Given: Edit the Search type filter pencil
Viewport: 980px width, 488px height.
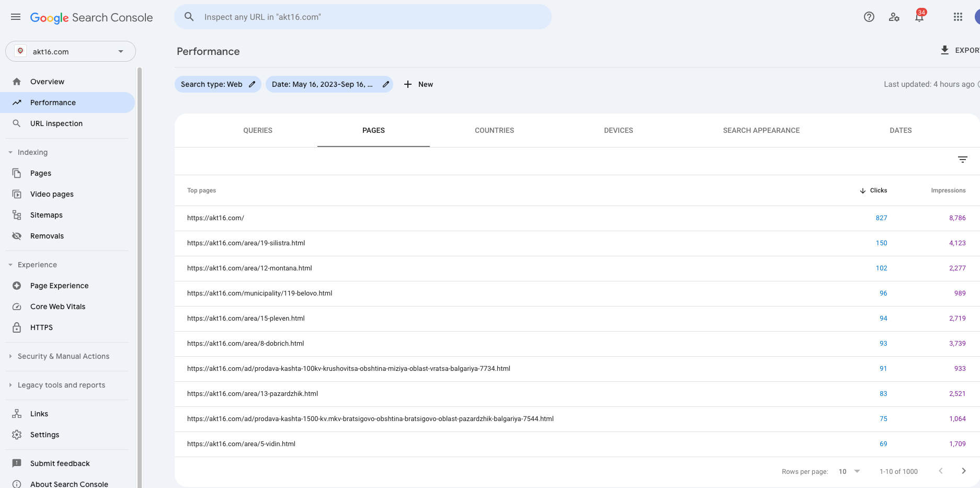Looking at the screenshot, I should (252, 84).
